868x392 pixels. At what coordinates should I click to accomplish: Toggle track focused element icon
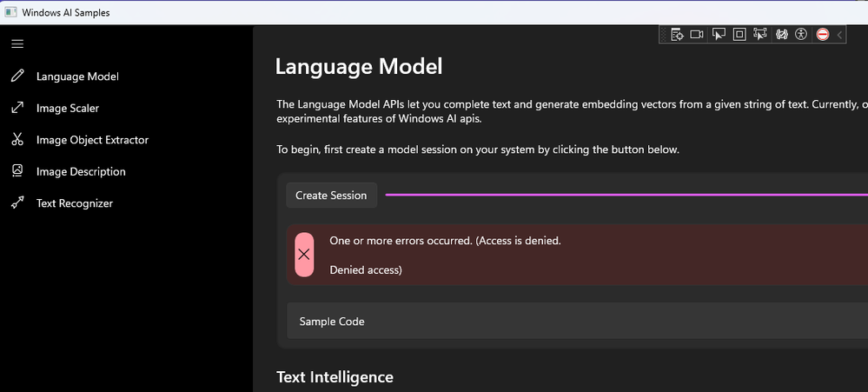[760, 34]
